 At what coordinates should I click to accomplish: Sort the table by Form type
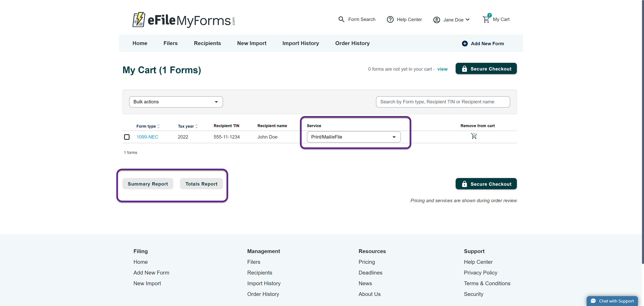point(158,126)
